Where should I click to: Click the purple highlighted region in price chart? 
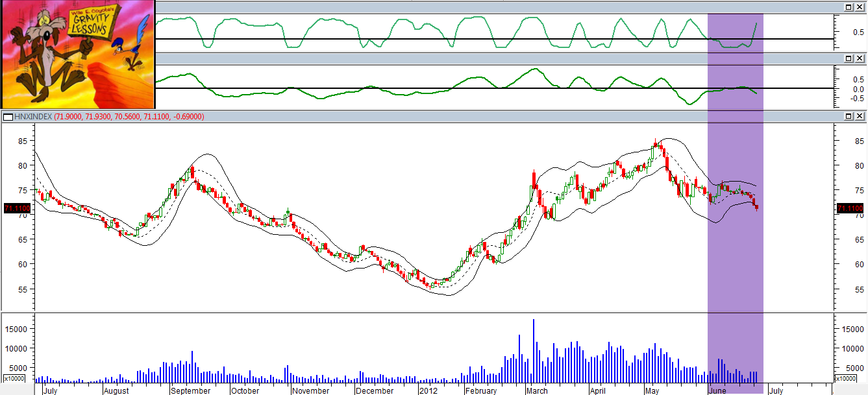tap(735, 214)
